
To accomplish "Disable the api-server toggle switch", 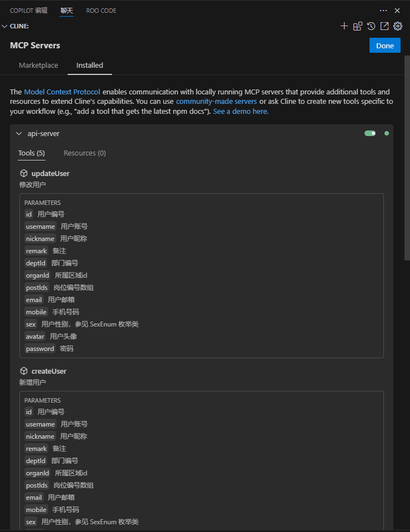I will (x=370, y=133).
